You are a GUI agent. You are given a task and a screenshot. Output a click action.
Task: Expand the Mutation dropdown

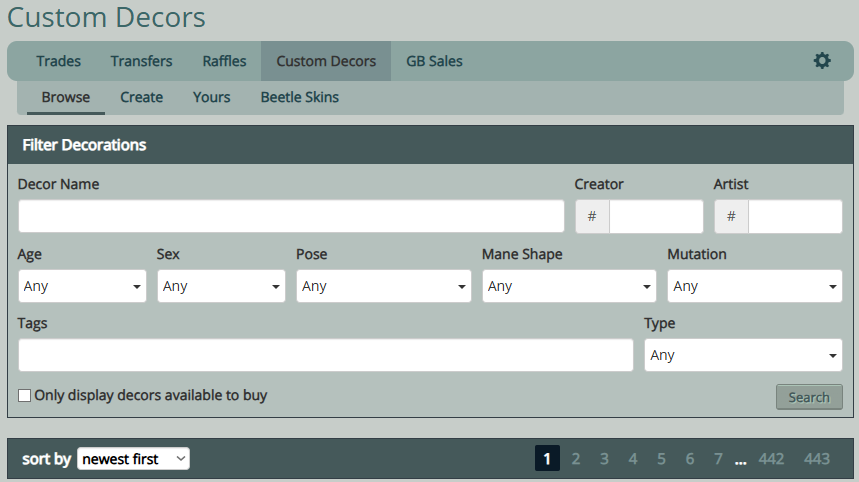pos(755,286)
